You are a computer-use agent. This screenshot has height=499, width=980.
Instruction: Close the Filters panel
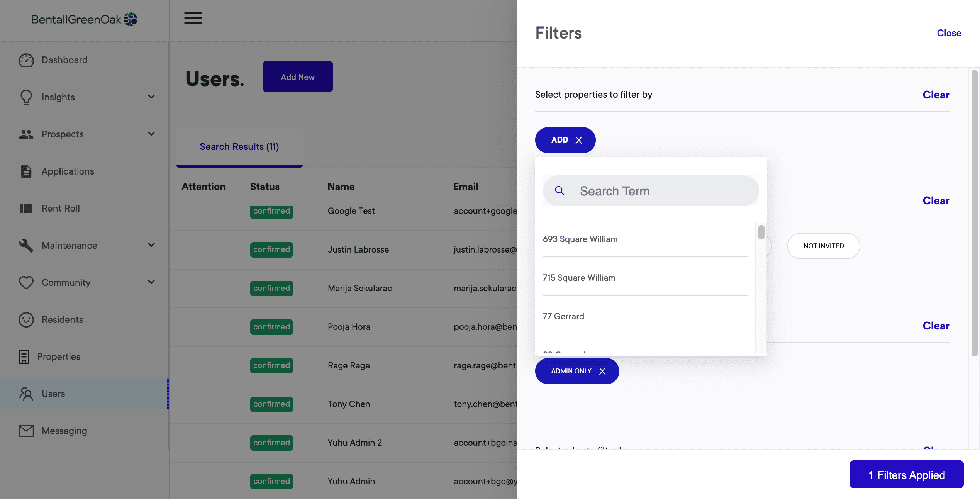(x=949, y=33)
